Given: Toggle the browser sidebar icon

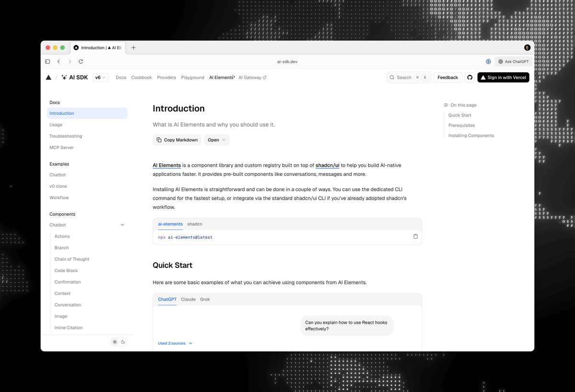Looking at the screenshot, I should (x=47, y=61).
